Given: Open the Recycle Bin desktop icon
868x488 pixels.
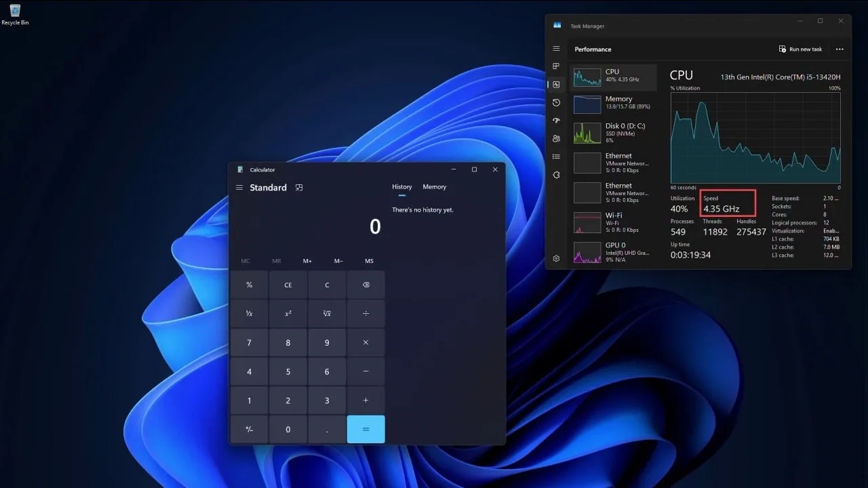Looking at the screenshot, I should pyautogui.click(x=15, y=14).
